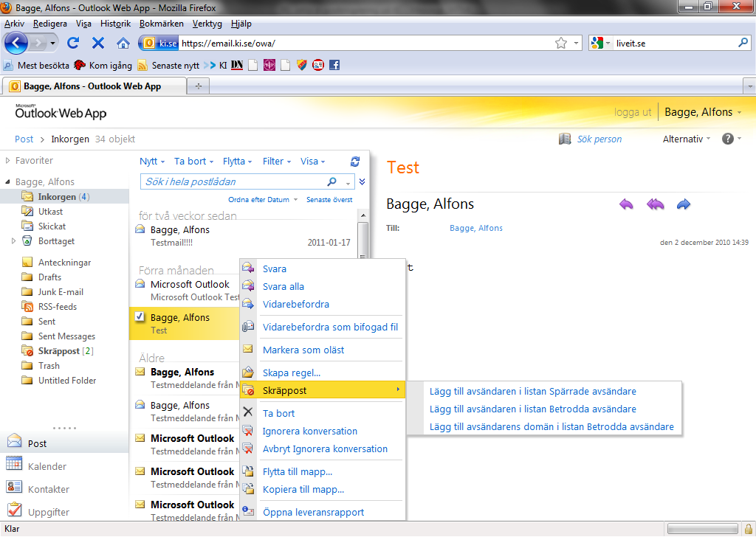This screenshot has width=756, height=537.
Task: Open the Alternativ options dropdown
Action: click(687, 139)
